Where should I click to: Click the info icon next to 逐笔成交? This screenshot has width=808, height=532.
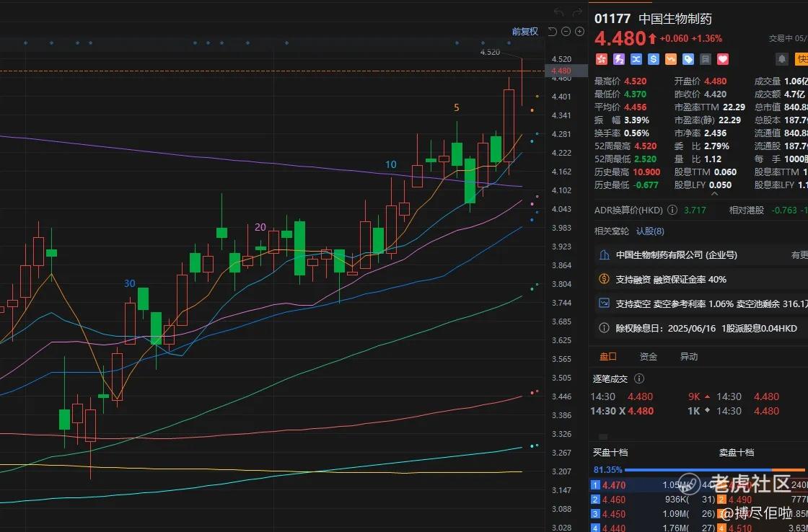(x=639, y=379)
